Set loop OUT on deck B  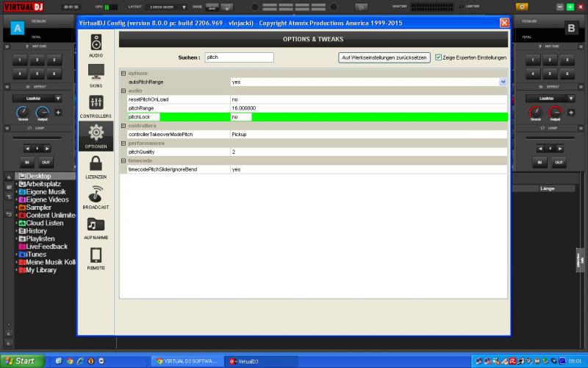click(x=559, y=163)
